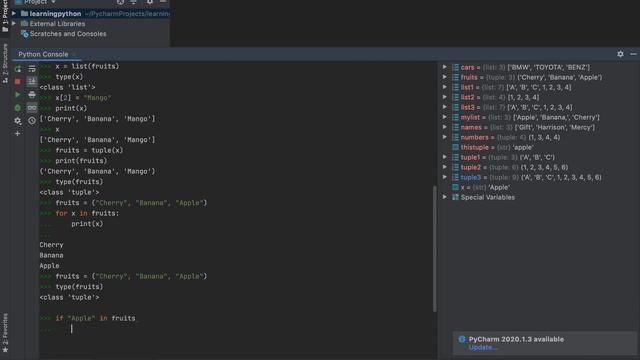Expand the fruits variable
The width and height of the screenshot is (640, 360).
[445, 77]
